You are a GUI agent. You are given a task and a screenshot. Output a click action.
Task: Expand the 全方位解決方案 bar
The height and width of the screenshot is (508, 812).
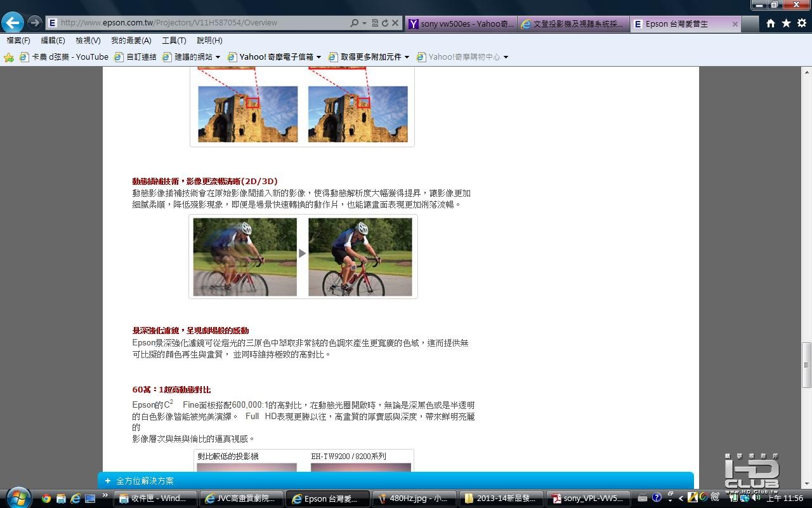click(396, 481)
